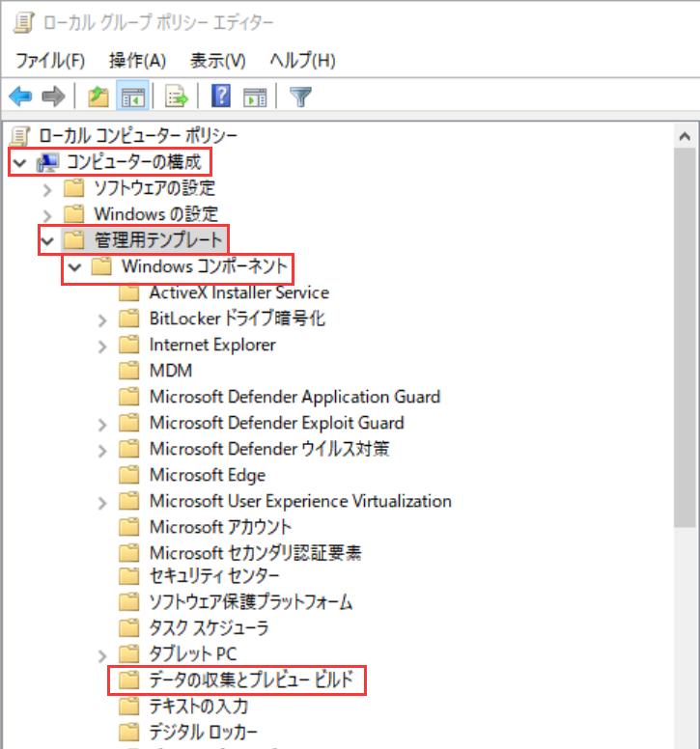Collapse the コンピューターの構成 node

pyautogui.click(x=20, y=162)
